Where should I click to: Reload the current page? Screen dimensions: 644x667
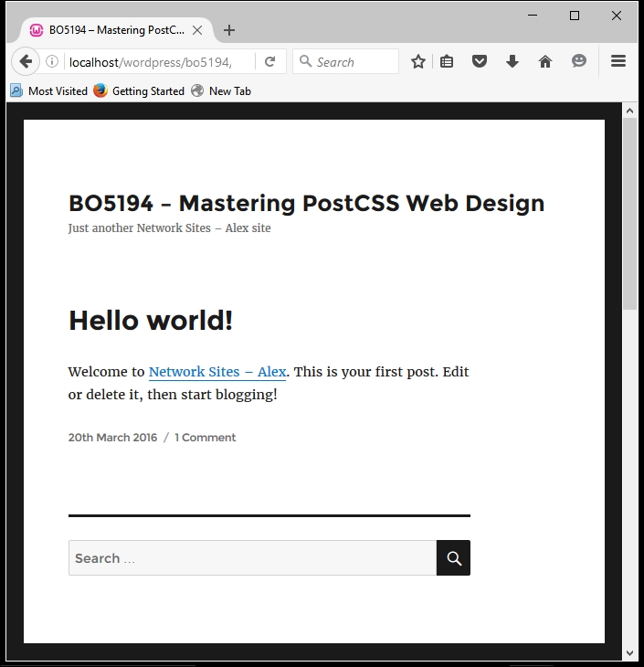[269, 62]
